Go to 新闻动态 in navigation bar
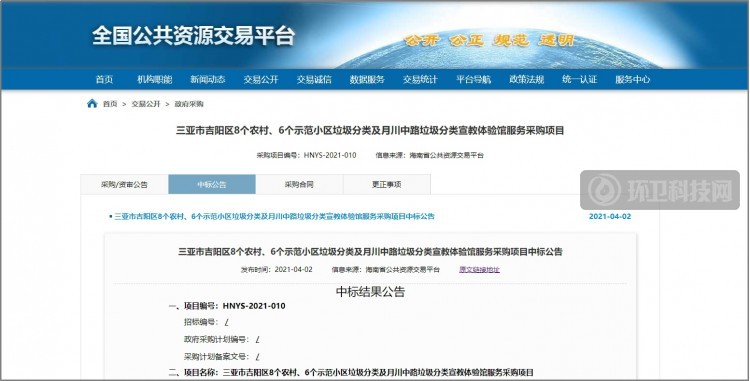 point(208,79)
